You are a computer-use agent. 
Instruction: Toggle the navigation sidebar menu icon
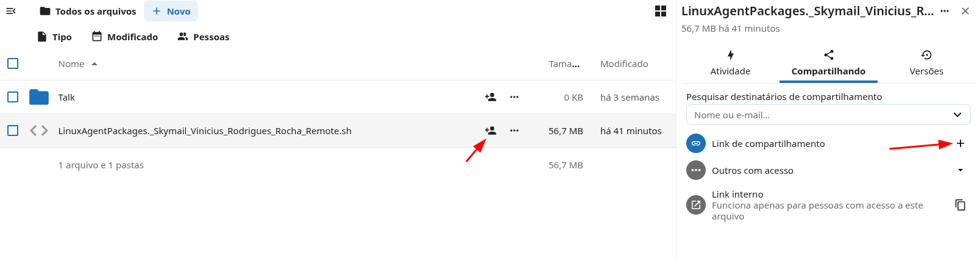point(10,11)
